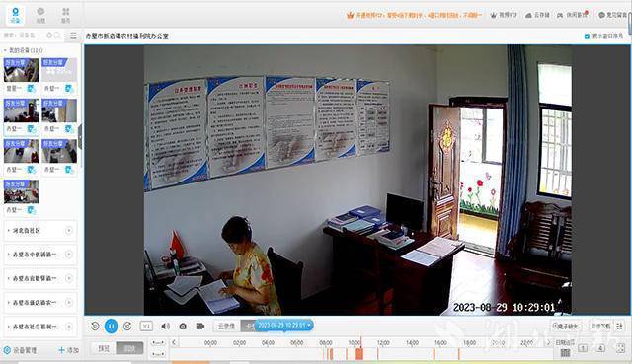Click the cloud storage link at top
The height and width of the screenshot is (364, 632).
(537, 15)
